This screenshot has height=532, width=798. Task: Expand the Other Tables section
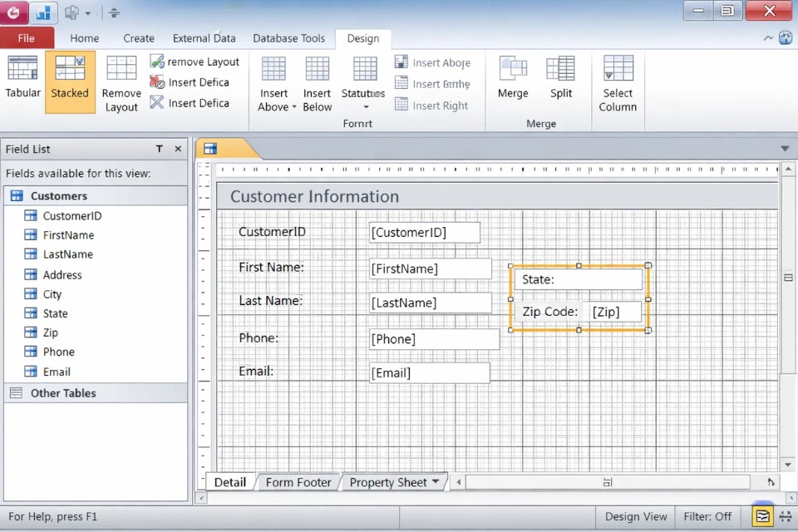tap(17, 393)
